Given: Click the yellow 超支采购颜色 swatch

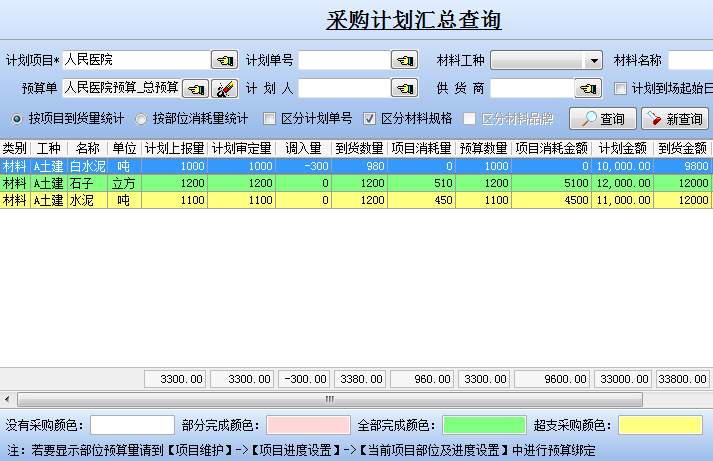Looking at the screenshot, I should tap(660, 426).
